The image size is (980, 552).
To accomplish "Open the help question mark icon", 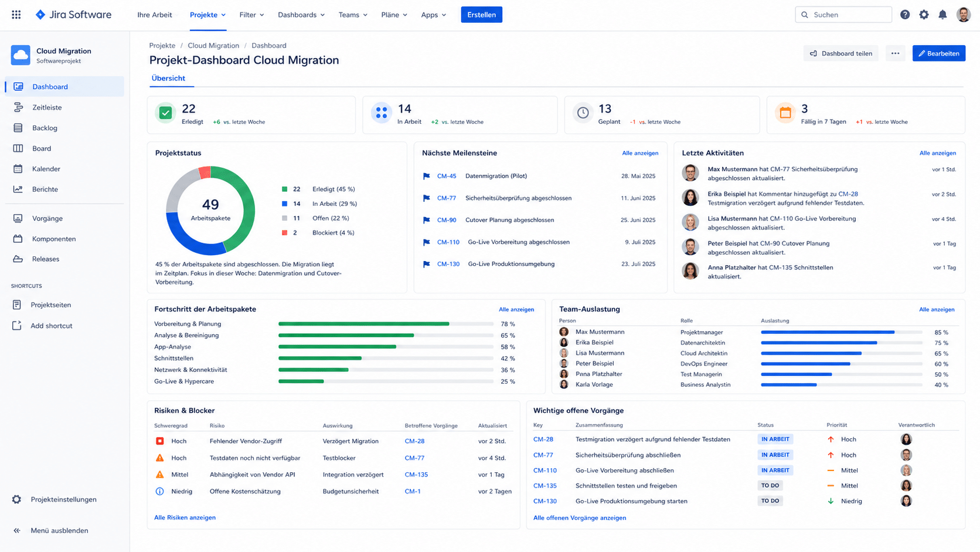I will 905,15.
